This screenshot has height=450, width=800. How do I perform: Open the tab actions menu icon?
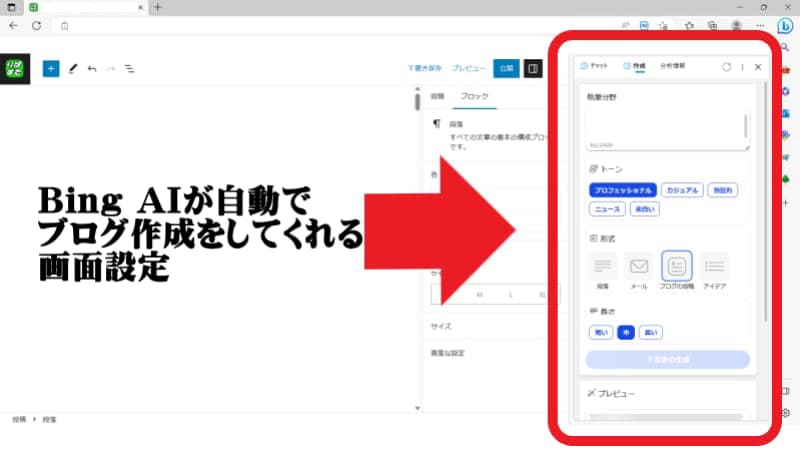(x=11, y=7)
